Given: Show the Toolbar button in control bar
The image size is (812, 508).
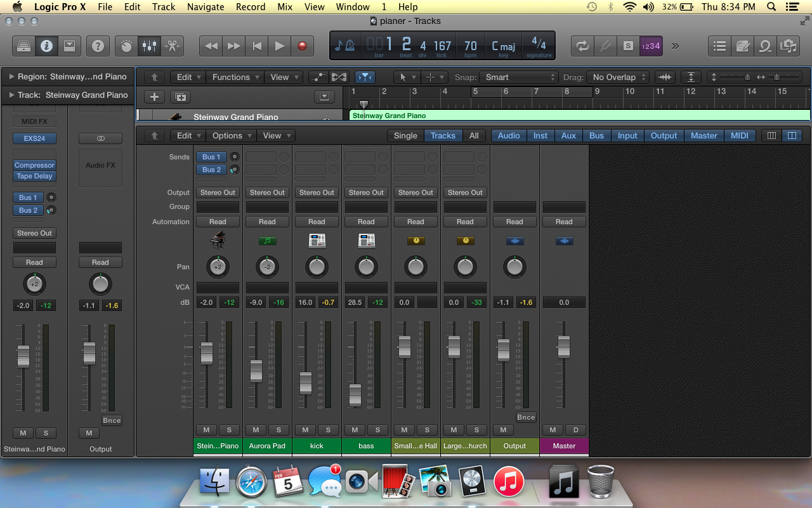Looking at the screenshot, I should (x=69, y=46).
